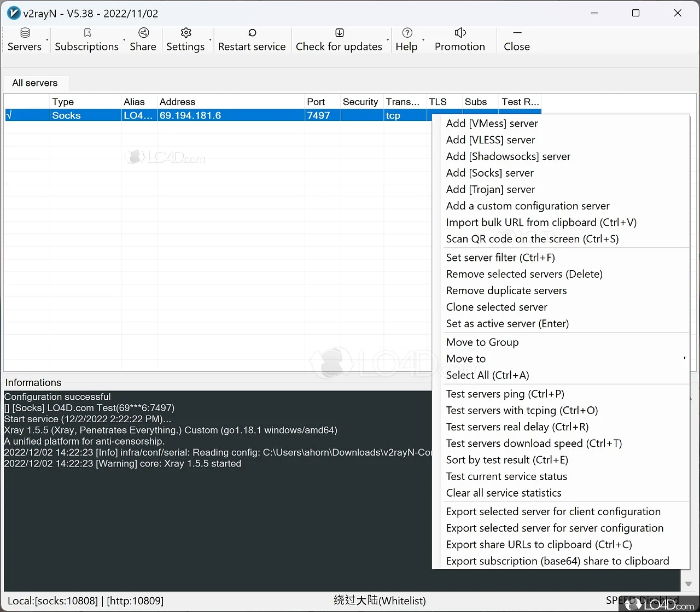Toggle the checkmark on the Socks server row
The height and width of the screenshot is (612, 700).
[9, 115]
